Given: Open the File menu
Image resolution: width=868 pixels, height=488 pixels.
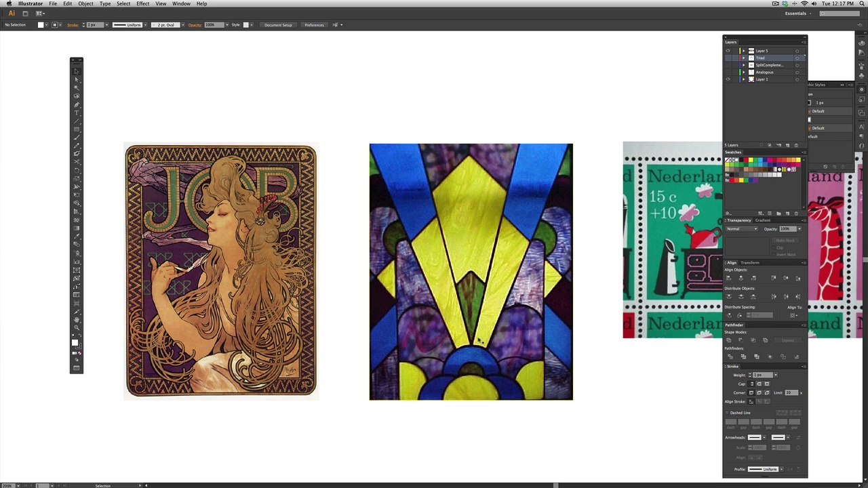Looking at the screenshot, I should [53, 4].
